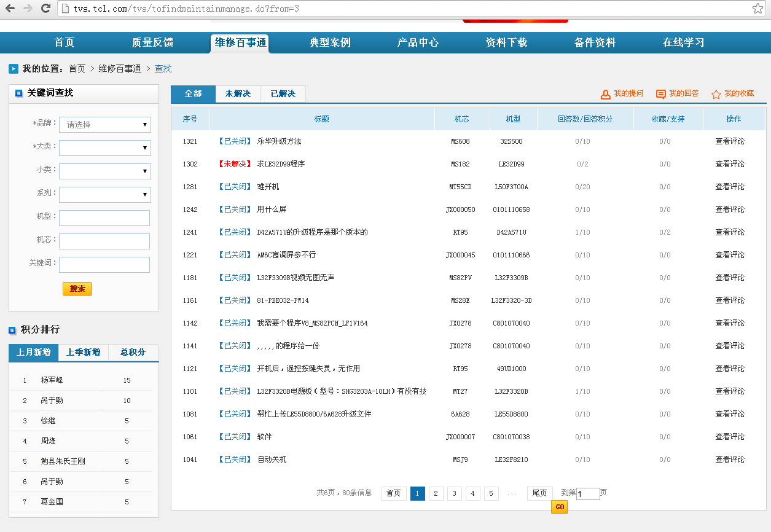Open the 备件资料 navigation menu
This screenshot has height=532, width=771.
[595, 42]
